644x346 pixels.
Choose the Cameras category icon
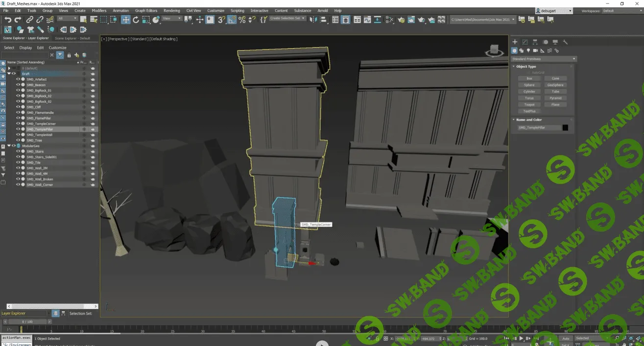(535, 50)
